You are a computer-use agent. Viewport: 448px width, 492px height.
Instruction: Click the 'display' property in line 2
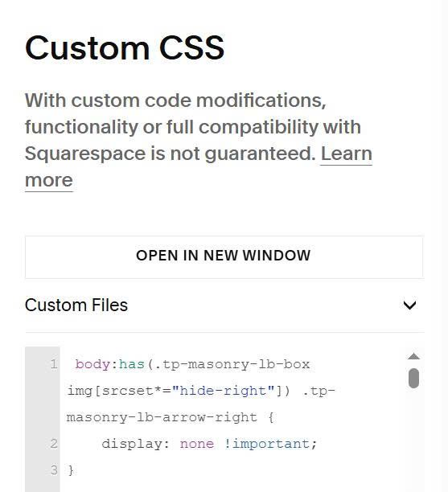pos(132,444)
